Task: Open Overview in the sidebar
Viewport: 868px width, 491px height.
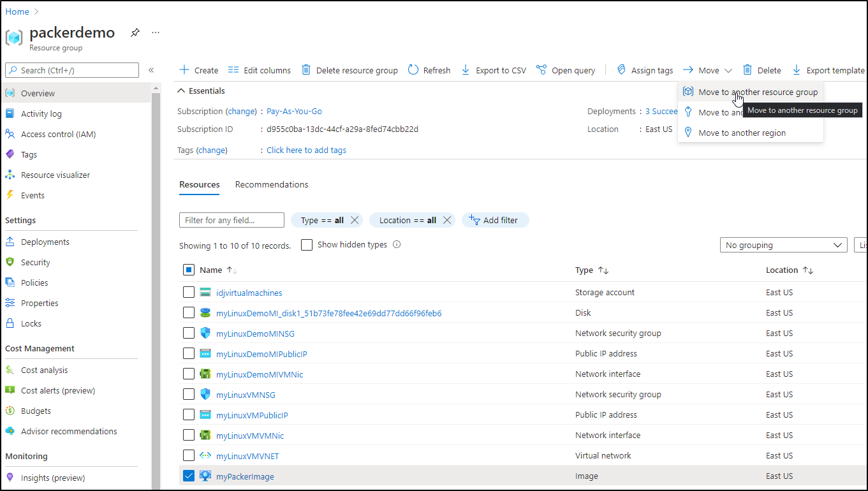Action: click(76, 93)
